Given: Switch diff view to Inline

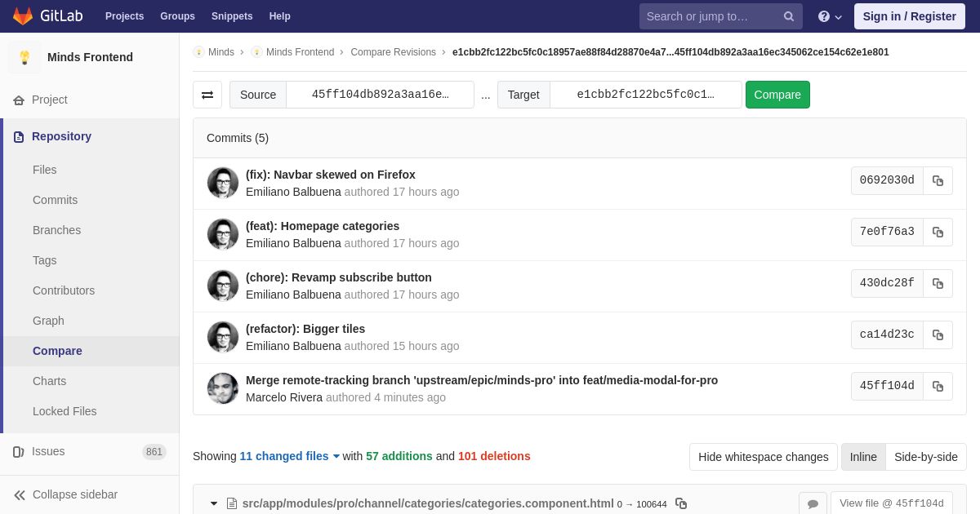Looking at the screenshot, I should pos(863,457).
